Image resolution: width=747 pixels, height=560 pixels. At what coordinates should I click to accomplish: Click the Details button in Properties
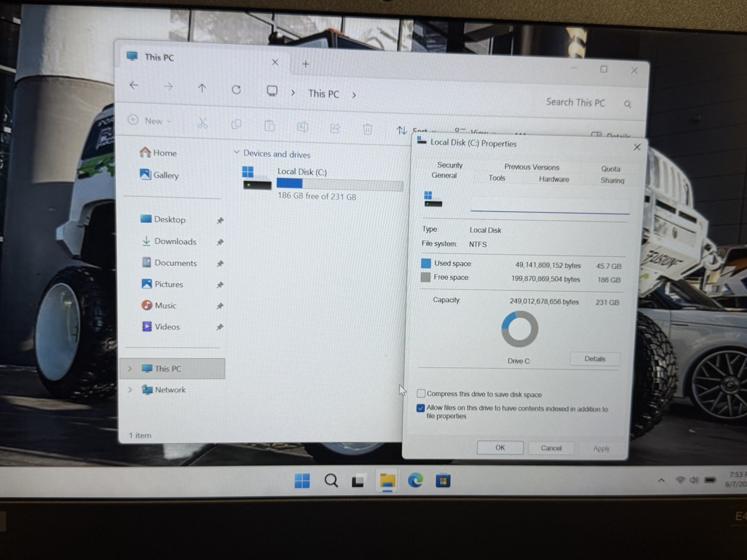point(595,359)
